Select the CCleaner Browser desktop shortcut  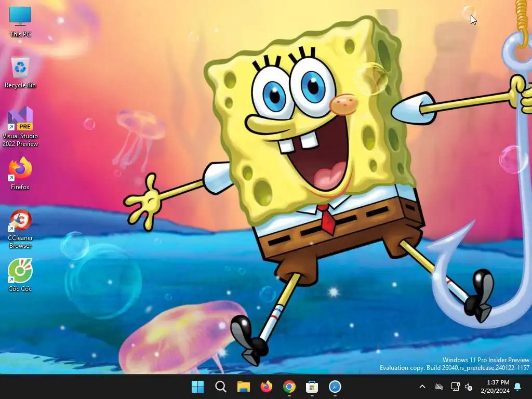click(20, 229)
